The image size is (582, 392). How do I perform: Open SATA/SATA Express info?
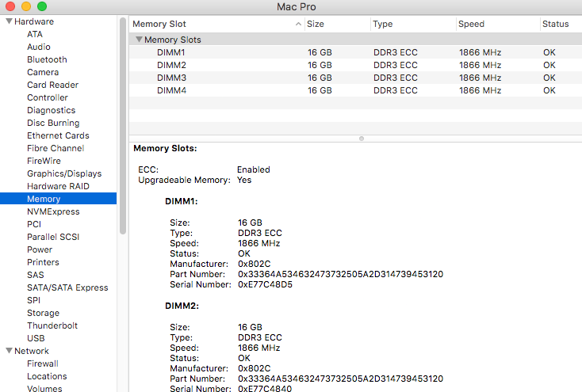coord(67,287)
